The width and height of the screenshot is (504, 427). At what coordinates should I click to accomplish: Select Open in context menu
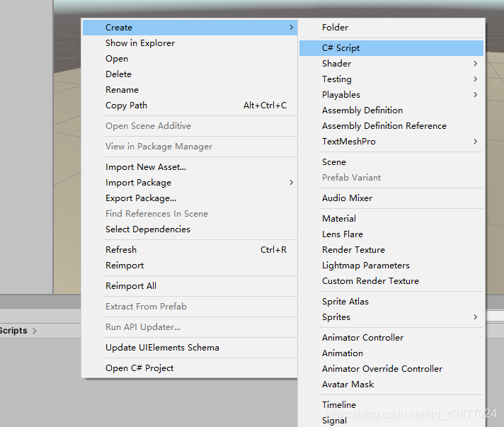pos(190,59)
